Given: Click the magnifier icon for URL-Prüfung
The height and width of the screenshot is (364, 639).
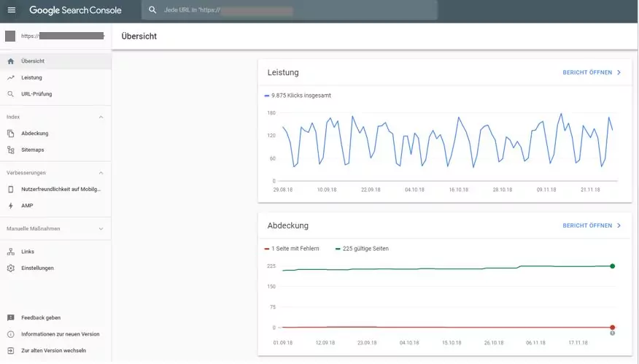Looking at the screenshot, I should 11,94.
